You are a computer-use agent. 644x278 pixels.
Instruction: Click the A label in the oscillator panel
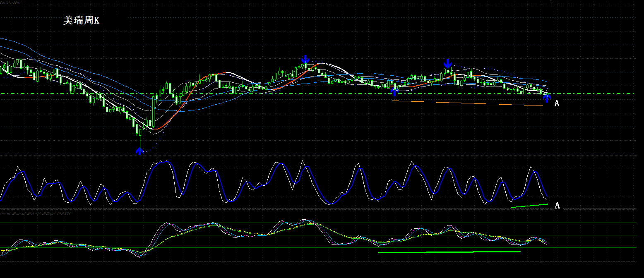(557, 206)
